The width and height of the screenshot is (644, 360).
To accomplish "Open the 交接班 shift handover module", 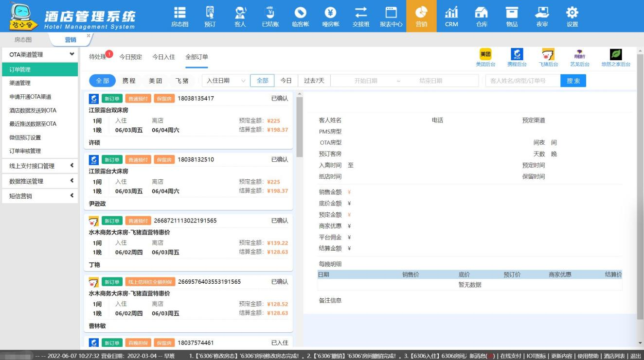I will coord(362,16).
